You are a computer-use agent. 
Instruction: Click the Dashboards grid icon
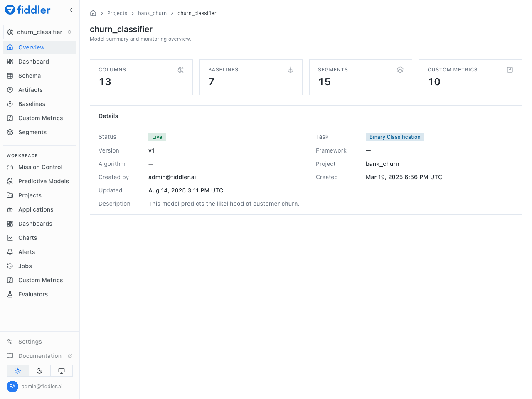point(10,224)
